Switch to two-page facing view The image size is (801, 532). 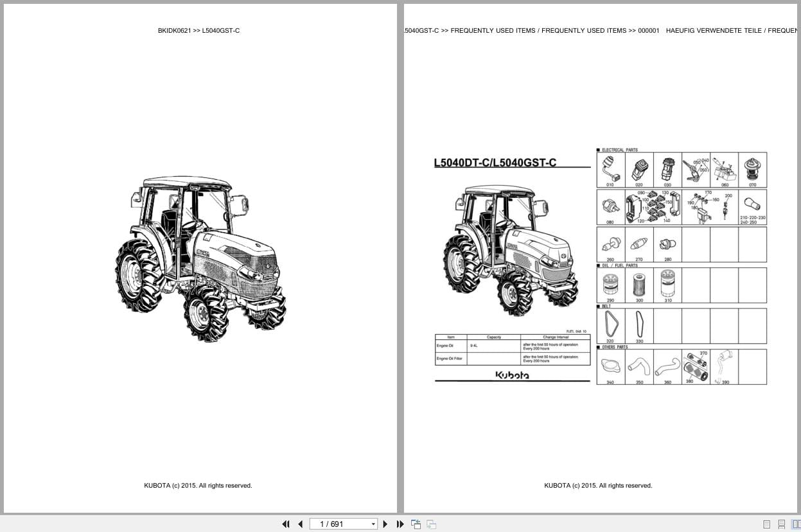(796, 524)
